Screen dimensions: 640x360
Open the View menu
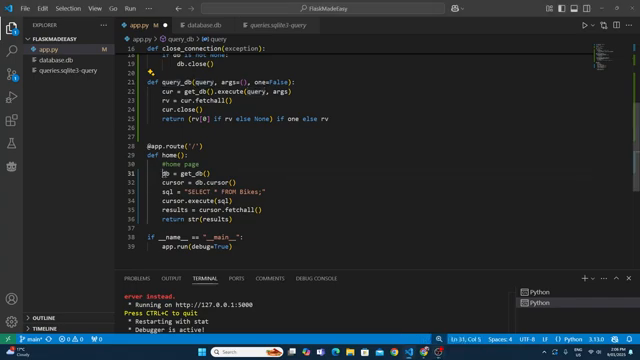point(95,9)
